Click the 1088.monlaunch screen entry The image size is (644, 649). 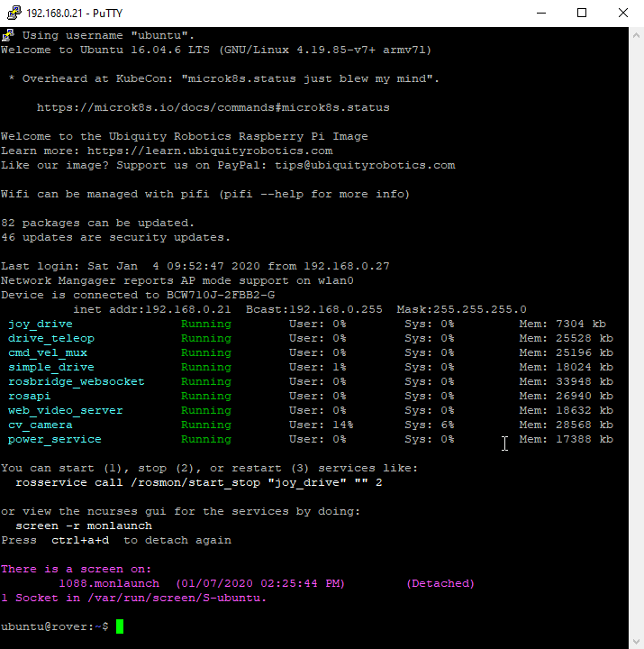(x=95, y=583)
